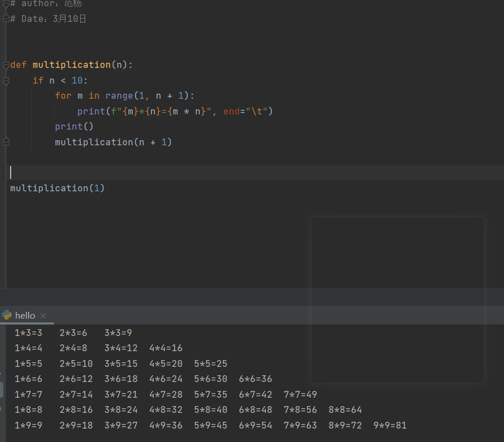
Task: Click the number 10 in if condition
Action: [x=77, y=81]
